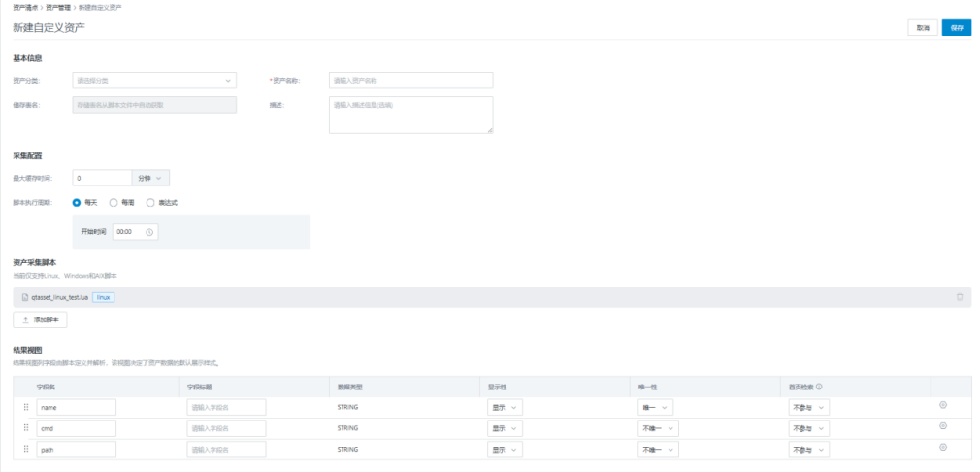
Task: Click the qtasset_linux_test.lua file name
Action: pyautogui.click(x=59, y=297)
